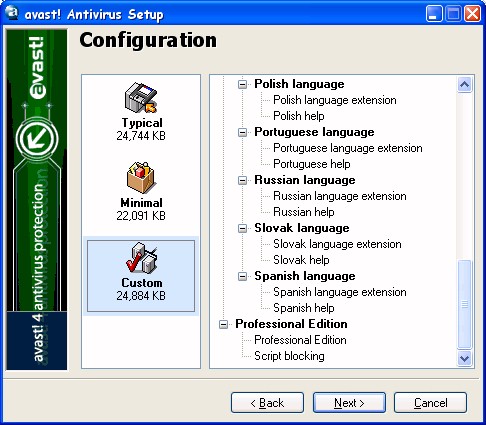The width and height of the screenshot is (486, 425).
Task: Click the 'Custom' label text
Action: (142, 283)
